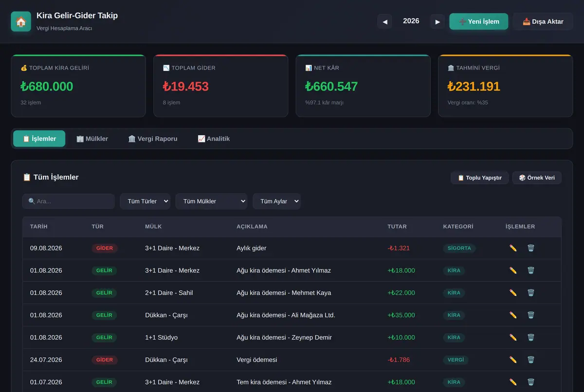Open the Tüm Aylar month filter
584x392 pixels.
pyautogui.click(x=276, y=201)
